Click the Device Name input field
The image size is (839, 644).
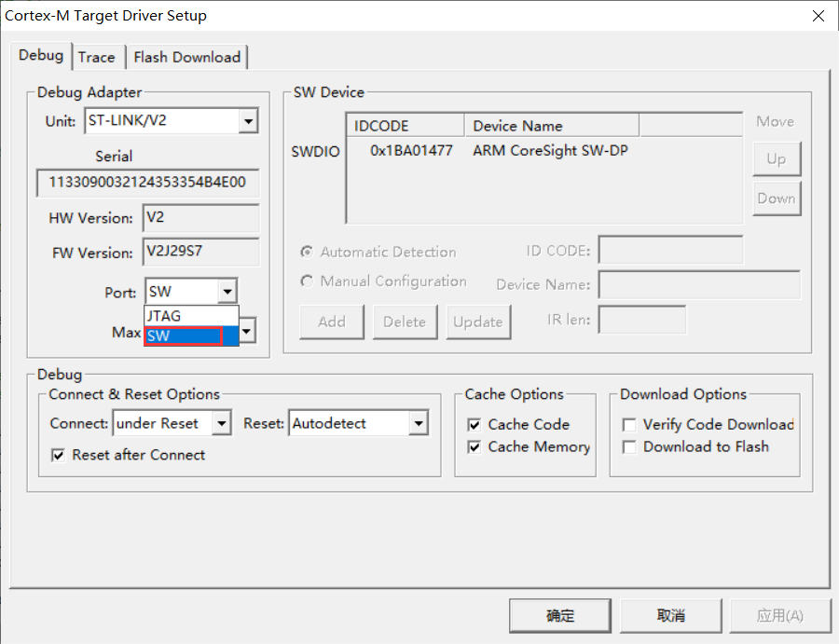click(699, 284)
